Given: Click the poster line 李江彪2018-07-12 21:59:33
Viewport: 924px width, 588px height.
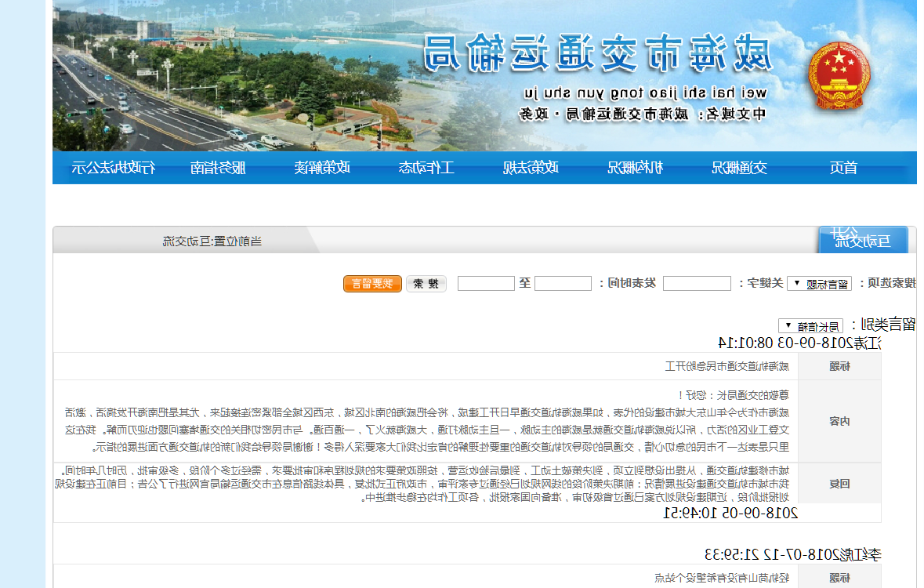Looking at the screenshot, I should click(x=792, y=554).
